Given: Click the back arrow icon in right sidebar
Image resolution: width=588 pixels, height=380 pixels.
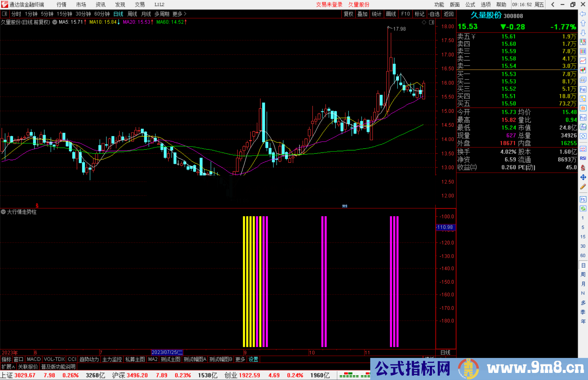Looking at the screenshot, I should click(x=583, y=14).
